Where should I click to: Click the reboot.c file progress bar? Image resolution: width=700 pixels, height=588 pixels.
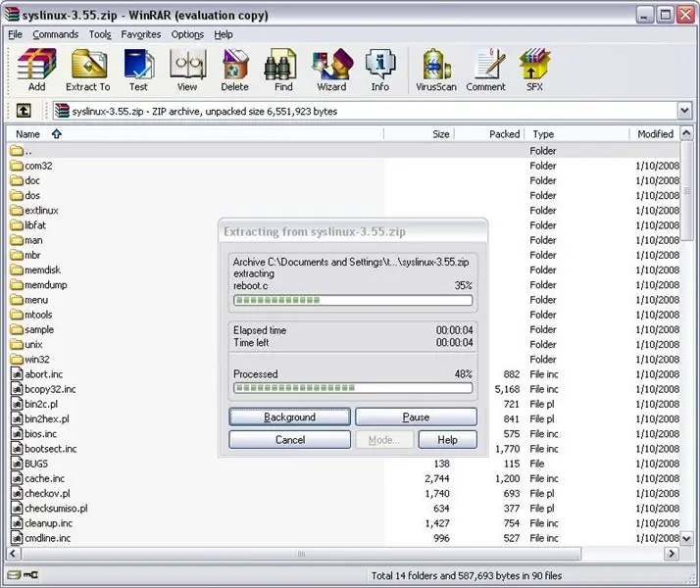[353, 300]
